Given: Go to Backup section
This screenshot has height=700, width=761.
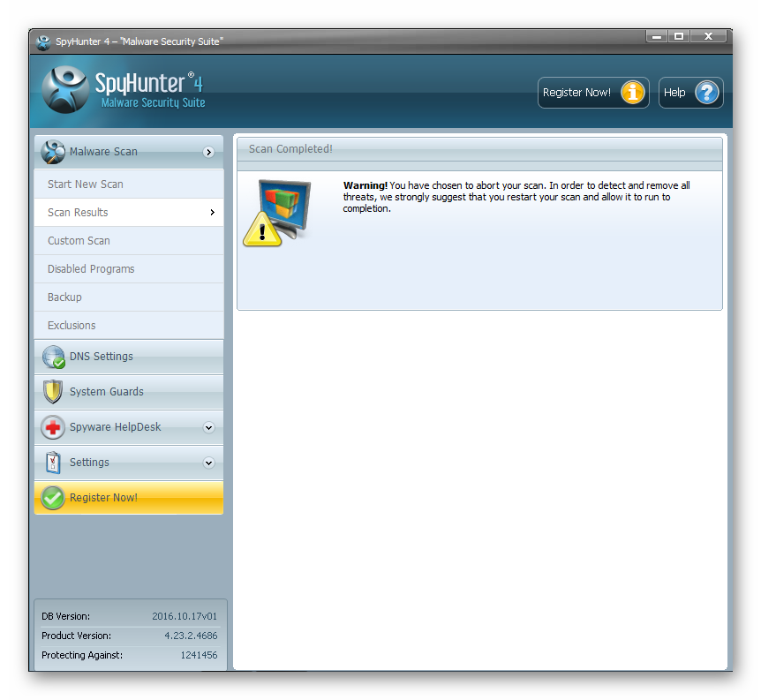Looking at the screenshot, I should click(129, 297).
